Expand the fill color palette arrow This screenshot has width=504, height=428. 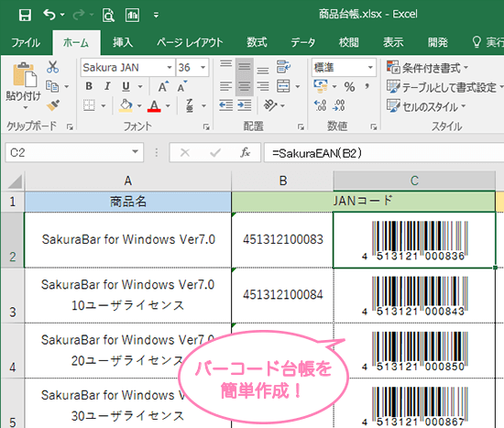(139, 105)
